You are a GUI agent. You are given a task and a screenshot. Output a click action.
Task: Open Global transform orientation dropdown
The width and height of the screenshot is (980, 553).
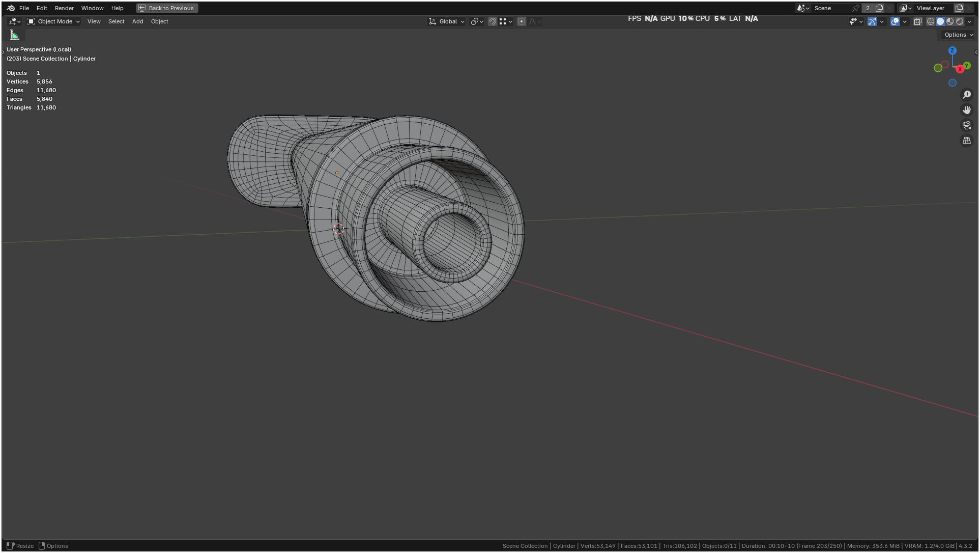click(447, 21)
